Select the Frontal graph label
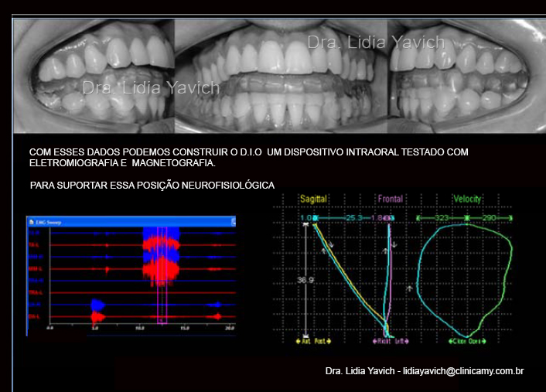The image size is (546, 392). [390, 199]
